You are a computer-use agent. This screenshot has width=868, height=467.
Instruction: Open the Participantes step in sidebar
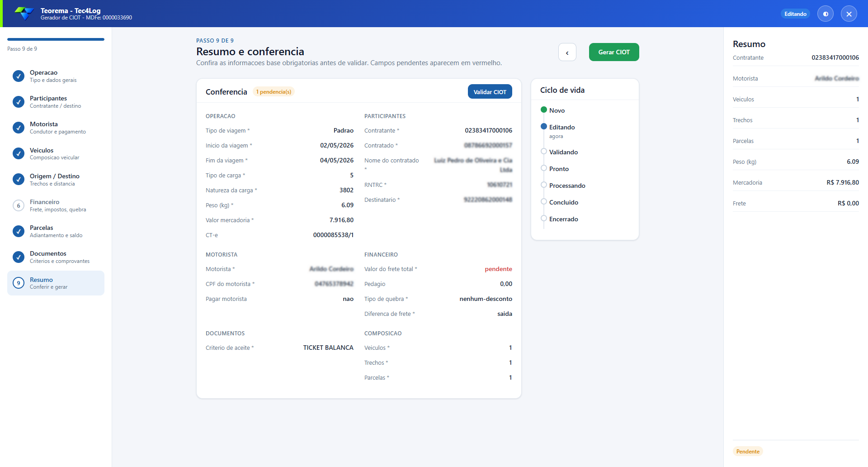(x=56, y=102)
